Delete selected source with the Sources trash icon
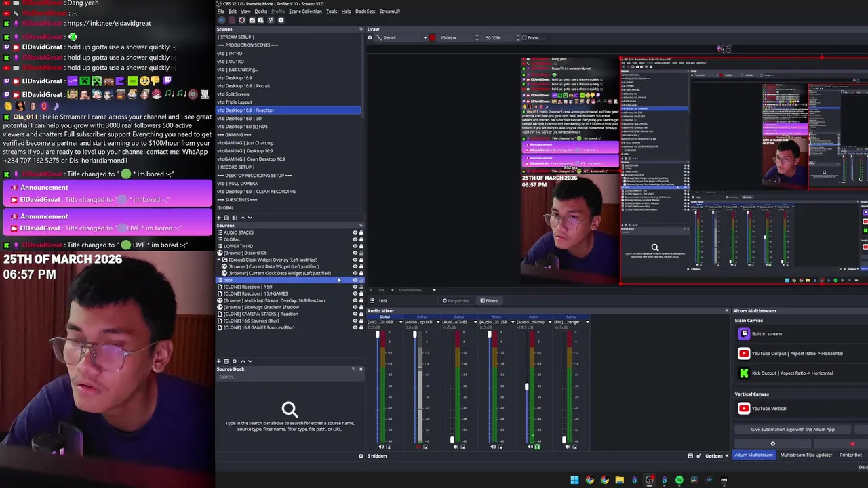 click(226, 361)
